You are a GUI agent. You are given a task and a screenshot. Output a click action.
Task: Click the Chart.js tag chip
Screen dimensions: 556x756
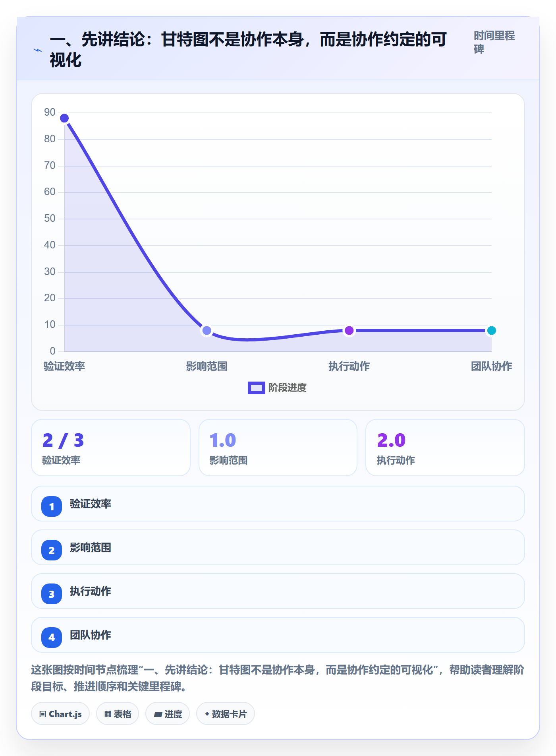60,714
